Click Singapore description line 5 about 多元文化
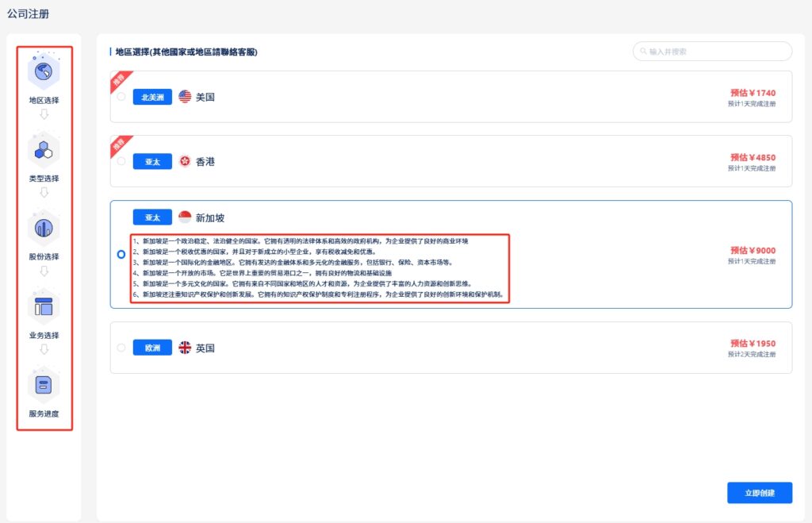Viewport: 812px width, 523px height. (303, 283)
